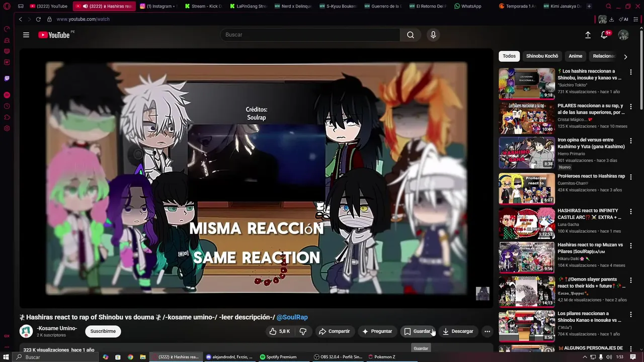Image resolution: width=644 pixels, height=362 pixels.
Task: Open the browser AI assistant button
Action: (x=624, y=19)
